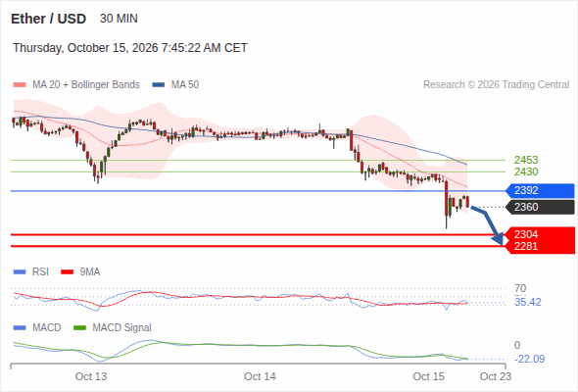Click the RSI value 35.42
Image resolution: width=578 pixels, height=392 pixels.
click(528, 303)
